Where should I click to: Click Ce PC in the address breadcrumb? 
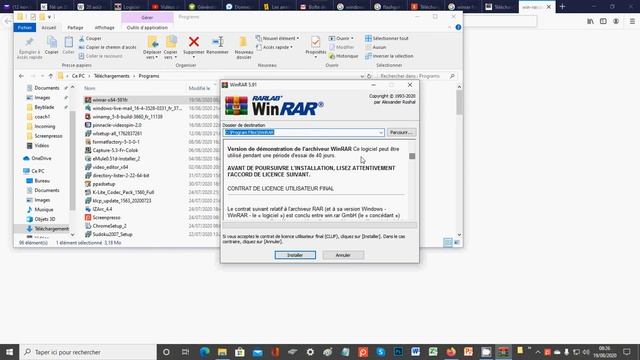tap(78, 76)
